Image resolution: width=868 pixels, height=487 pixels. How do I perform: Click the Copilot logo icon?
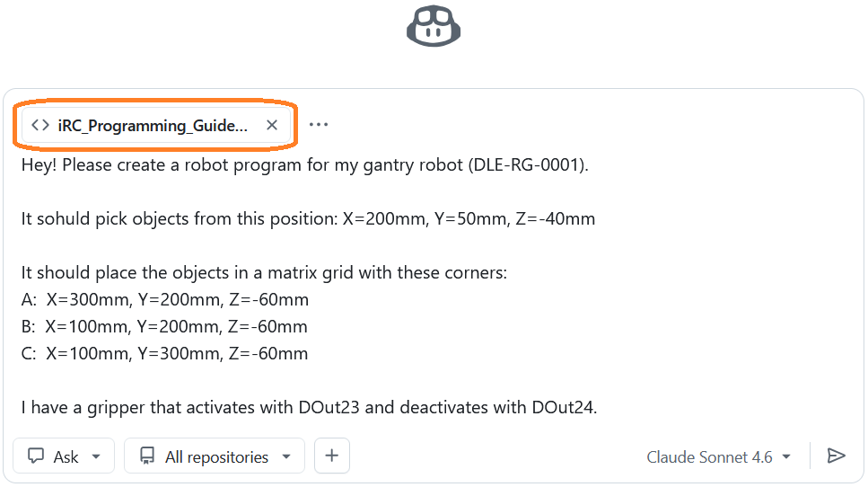click(434, 26)
